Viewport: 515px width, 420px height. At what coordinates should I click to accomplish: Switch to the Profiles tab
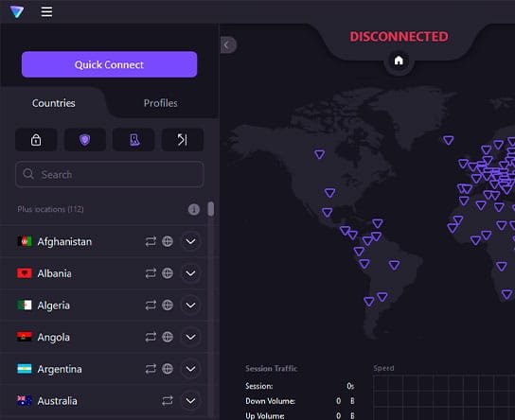click(161, 103)
